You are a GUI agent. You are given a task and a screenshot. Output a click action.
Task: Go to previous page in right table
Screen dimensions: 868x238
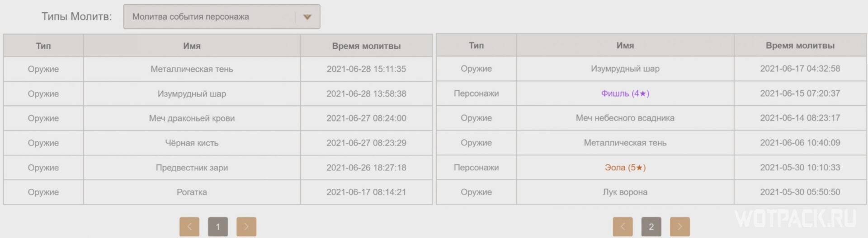pos(623,227)
